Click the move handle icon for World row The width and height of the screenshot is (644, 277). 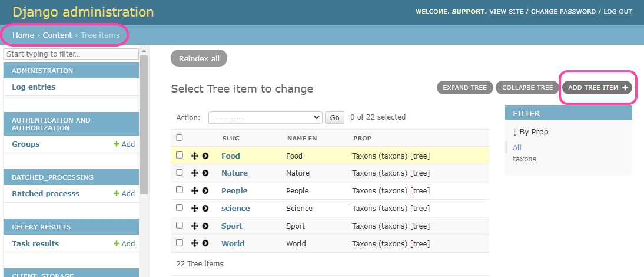[195, 244]
